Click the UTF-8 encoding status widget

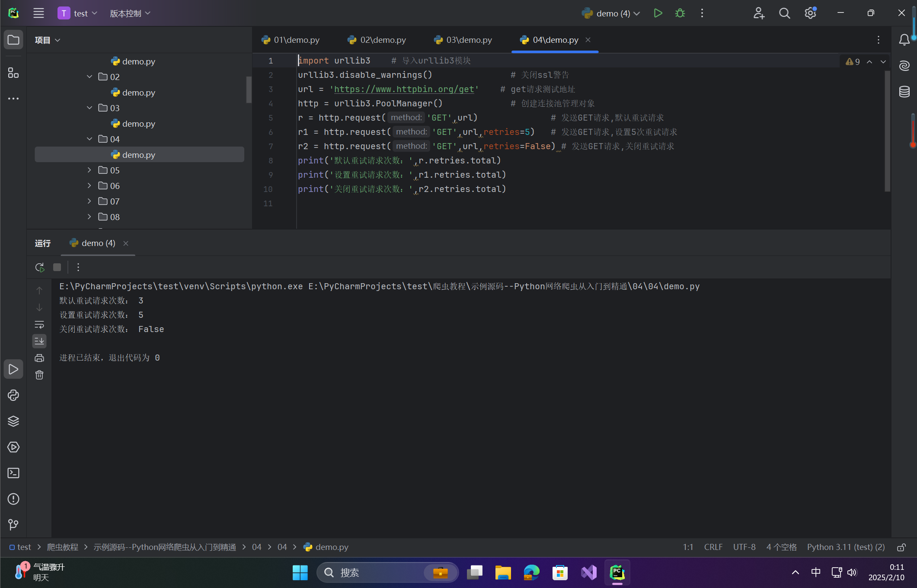(744, 547)
